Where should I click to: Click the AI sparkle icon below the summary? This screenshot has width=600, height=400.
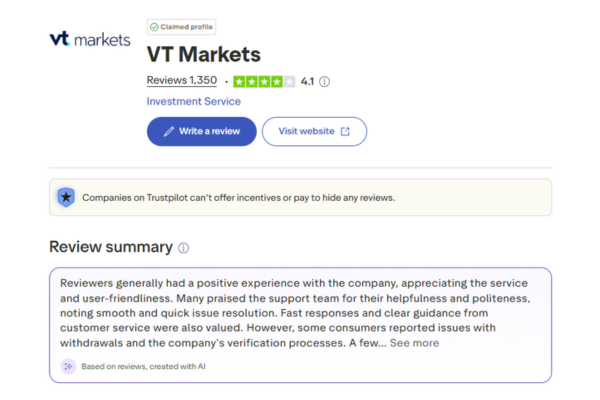pos(68,366)
